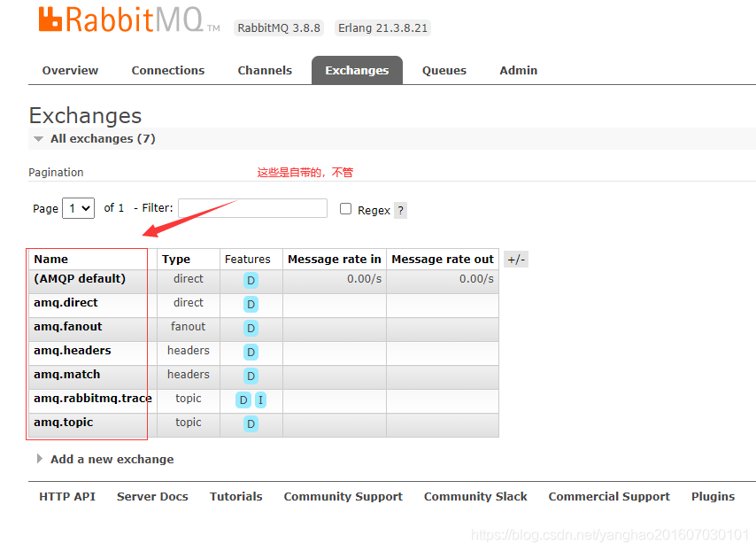Sort by the Name column header
The height and width of the screenshot is (551, 756).
coord(51,260)
